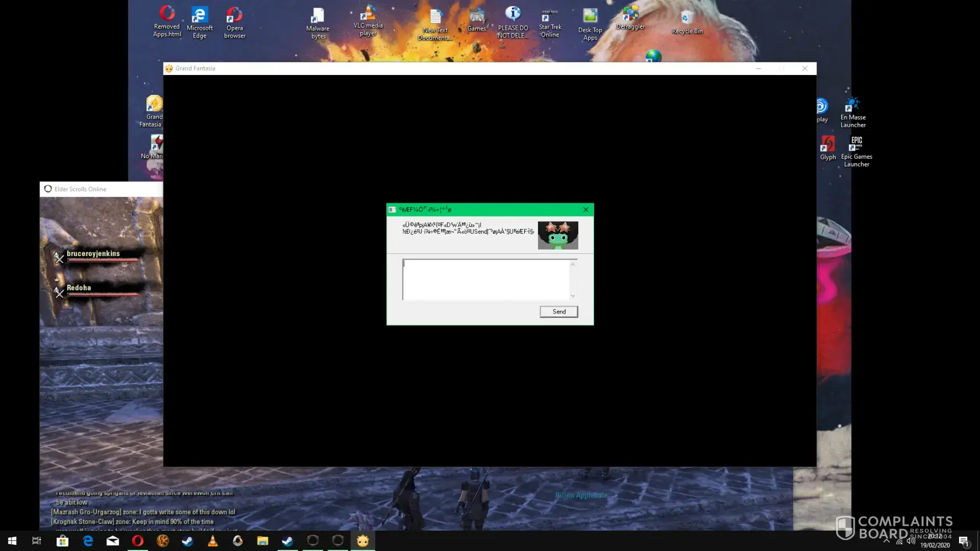Click the Grand Fantasia taskbar icon
The width and height of the screenshot is (980, 551).
point(363,541)
